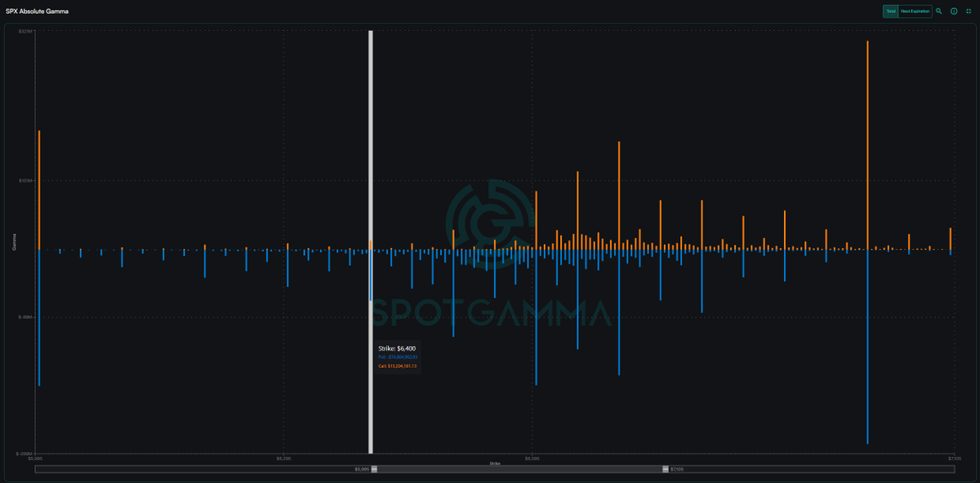
Task: Grab the right strike range slider handle
Action: pyautogui.click(x=665, y=469)
